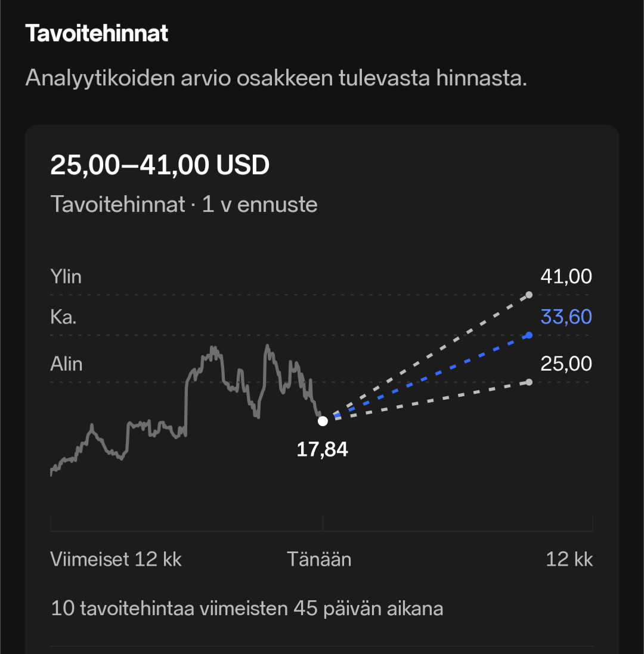Select the lowest target value 25,00
The width and height of the screenshot is (644, 654).
[x=566, y=364]
